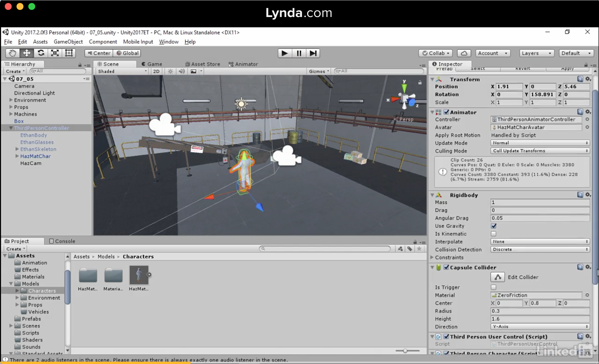Open the Shaded draw mode dropdown
599x364 pixels.
[x=122, y=71]
